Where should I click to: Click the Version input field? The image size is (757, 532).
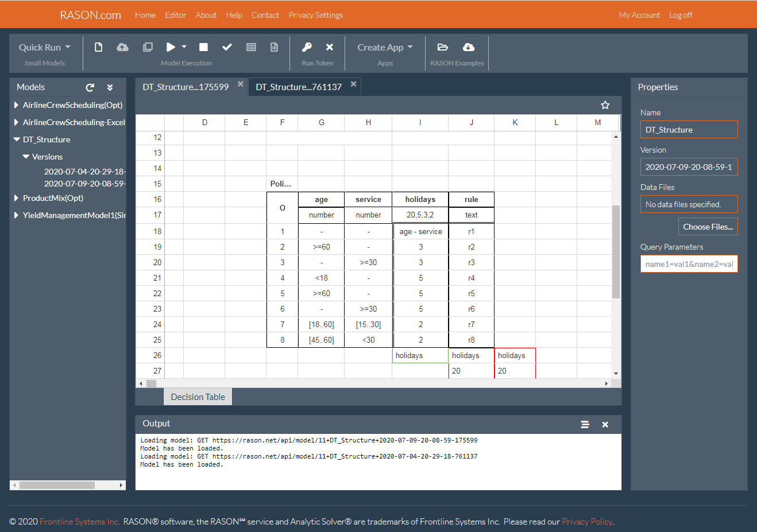tap(689, 167)
